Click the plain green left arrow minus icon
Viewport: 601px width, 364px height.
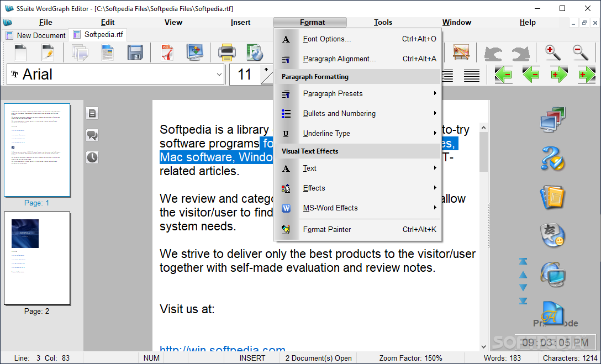pos(531,75)
